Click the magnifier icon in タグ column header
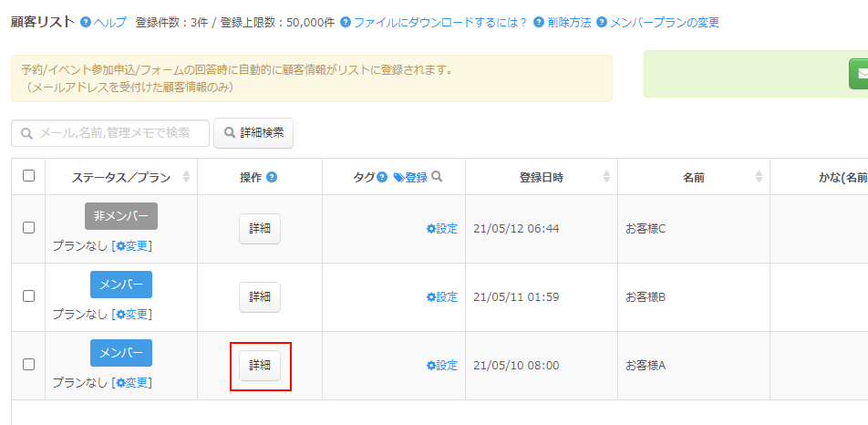 pos(437,177)
